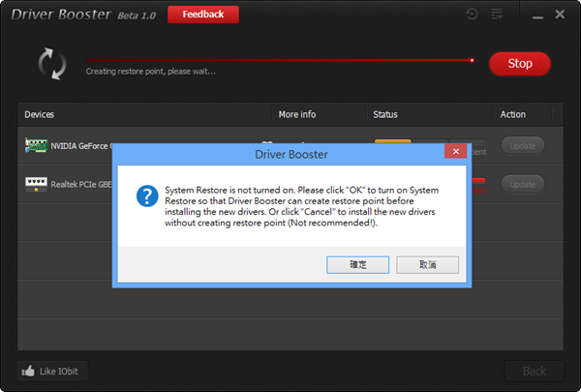
Task: Click the System Restore message text
Action: 301,206
